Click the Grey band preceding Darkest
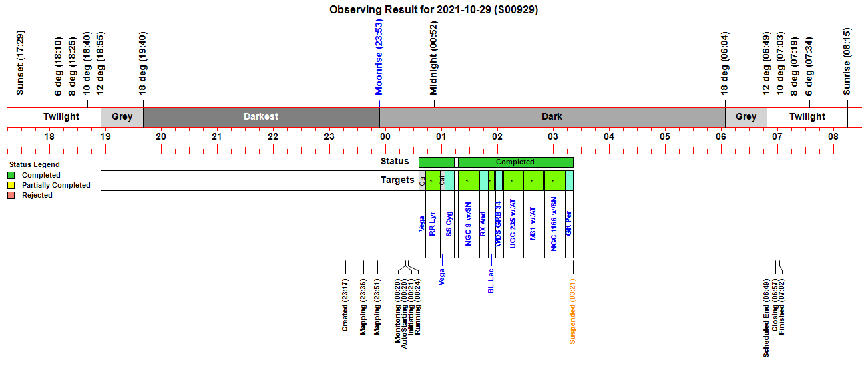This screenshot has height=374, width=868. (122, 116)
